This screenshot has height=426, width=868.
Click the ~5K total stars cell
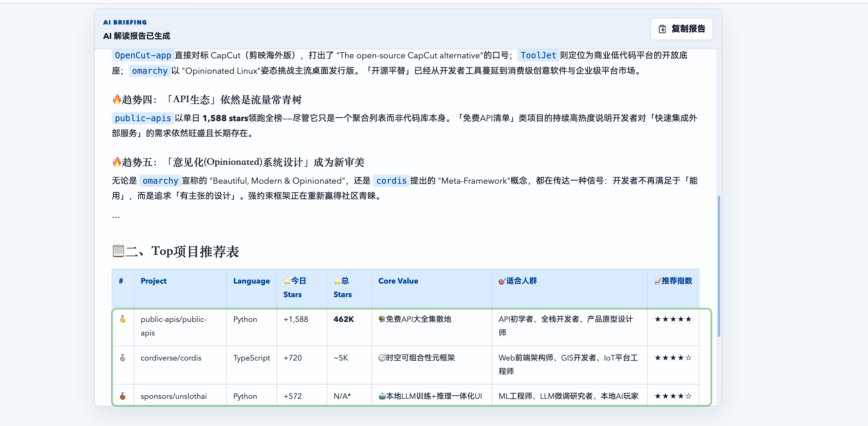(349, 365)
